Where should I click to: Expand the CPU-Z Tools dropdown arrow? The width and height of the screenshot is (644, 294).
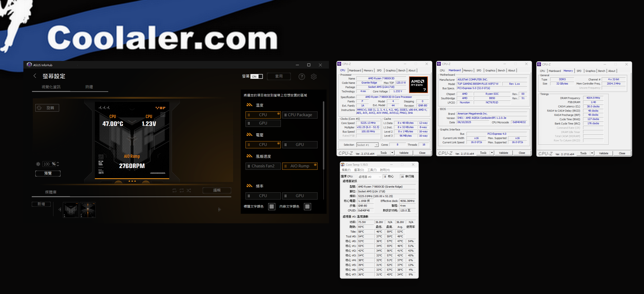392,153
